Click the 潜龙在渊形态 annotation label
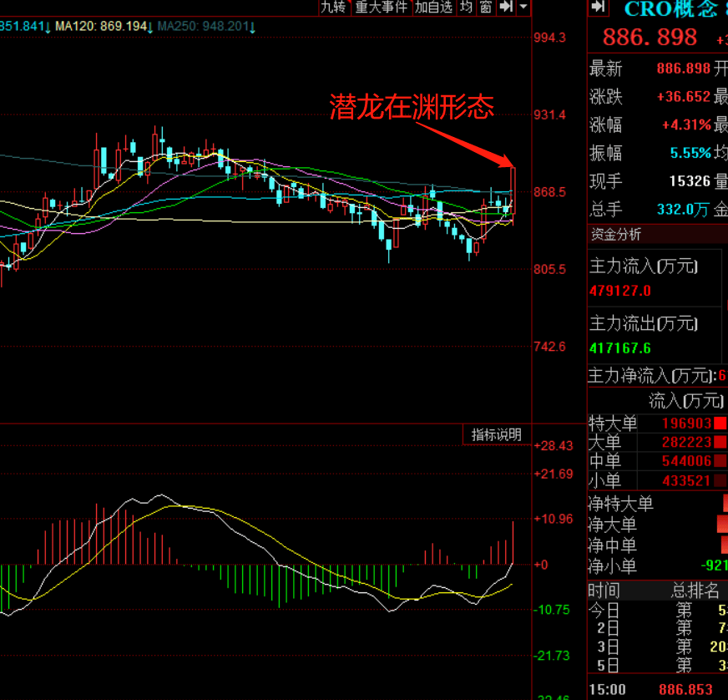 (412, 106)
